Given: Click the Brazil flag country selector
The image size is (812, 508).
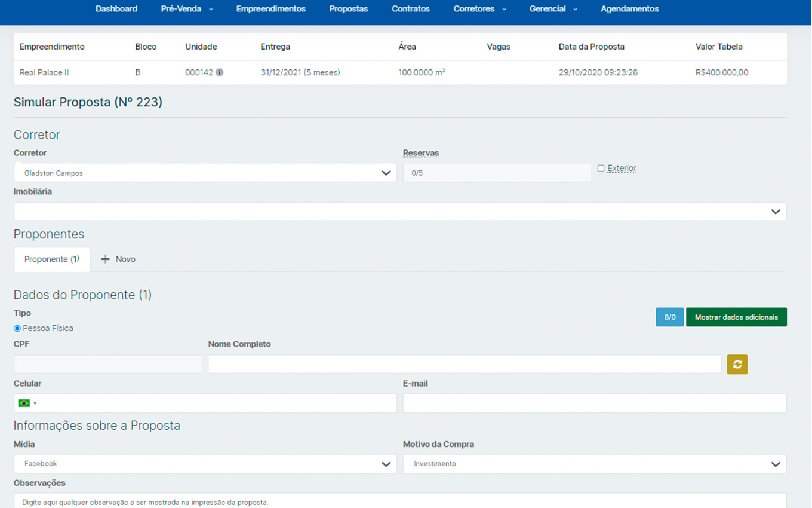Looking at the screenshot, I should click(x=27, y=403).
